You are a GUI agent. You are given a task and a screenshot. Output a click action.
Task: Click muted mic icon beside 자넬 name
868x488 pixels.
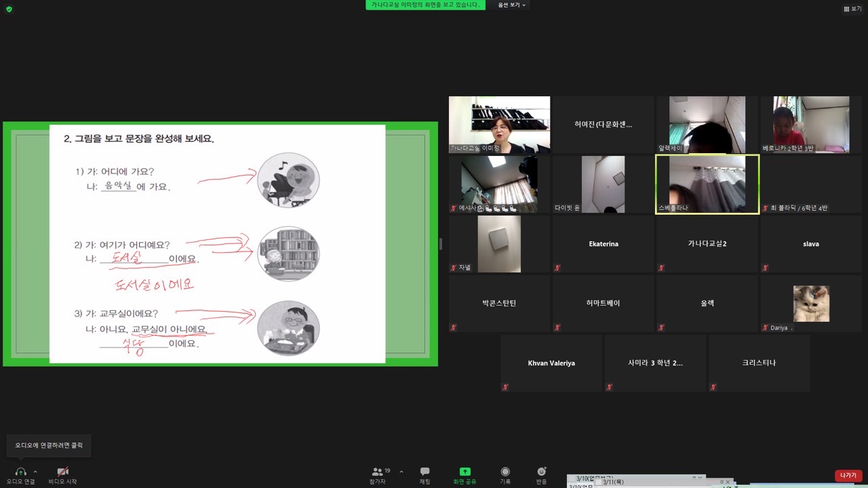(454, 268)
